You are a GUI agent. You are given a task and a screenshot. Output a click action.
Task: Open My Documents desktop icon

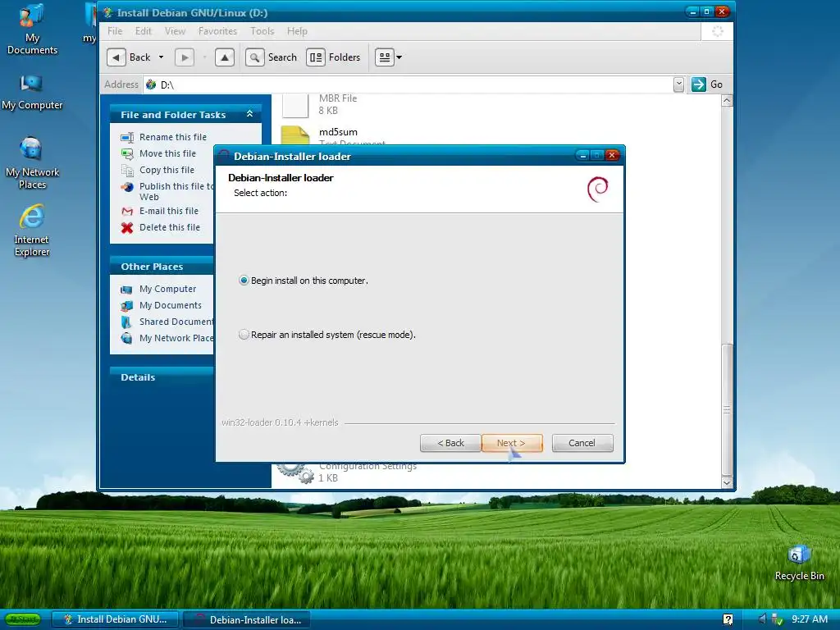[x=32, y=30]
